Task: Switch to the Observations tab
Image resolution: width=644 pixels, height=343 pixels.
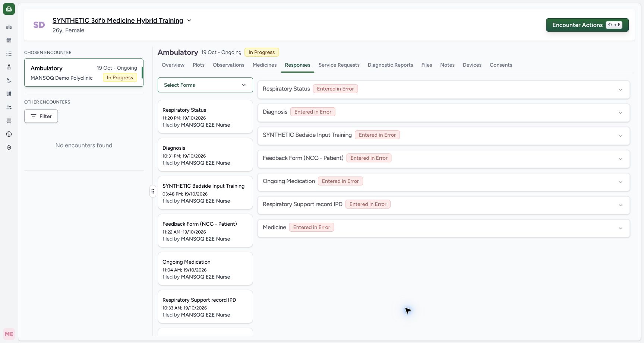Action: tap(228, 65)
